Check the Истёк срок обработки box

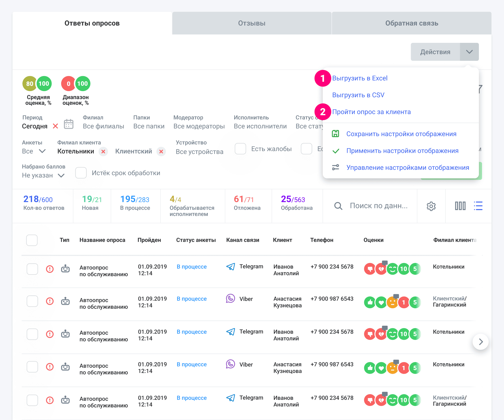(81, 173)
